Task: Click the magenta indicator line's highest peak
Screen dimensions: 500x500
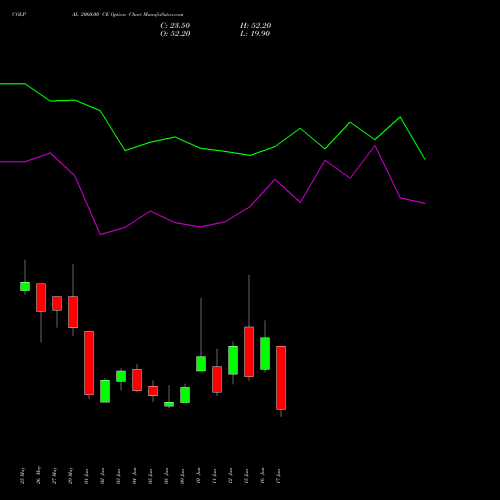Action: click(x=375, y=146)
